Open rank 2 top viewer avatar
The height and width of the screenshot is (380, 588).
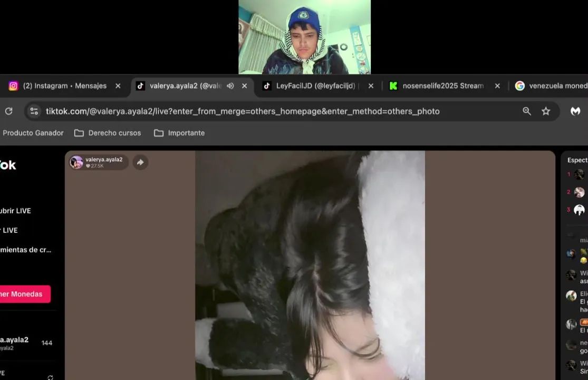click(580, 192)
